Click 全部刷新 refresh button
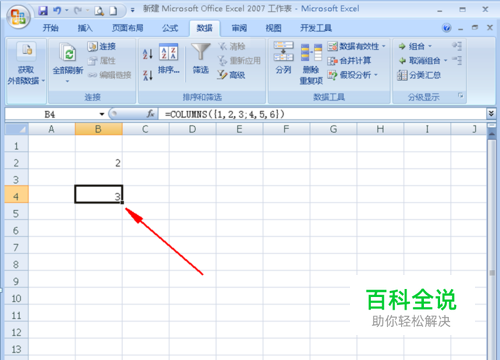The height and width of the screenshot is (360, 500). 68,58
